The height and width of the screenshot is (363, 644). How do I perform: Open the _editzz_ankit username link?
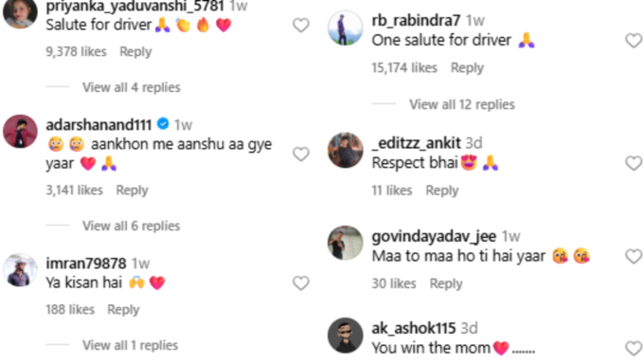pyautogui.click(x=416, y=143)
